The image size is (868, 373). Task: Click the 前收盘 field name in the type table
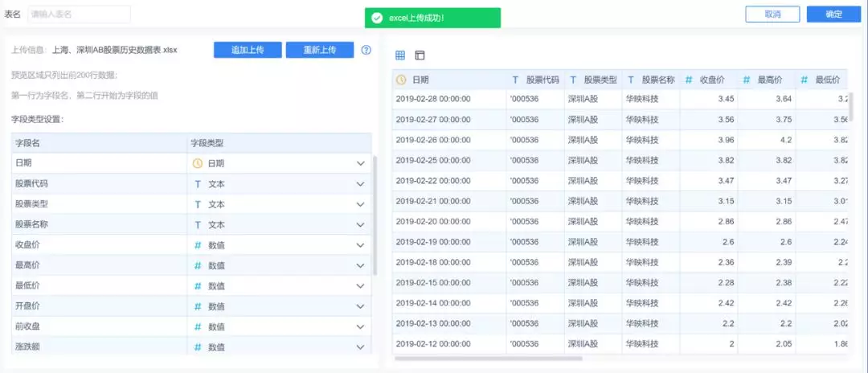[x=27, y=326]
